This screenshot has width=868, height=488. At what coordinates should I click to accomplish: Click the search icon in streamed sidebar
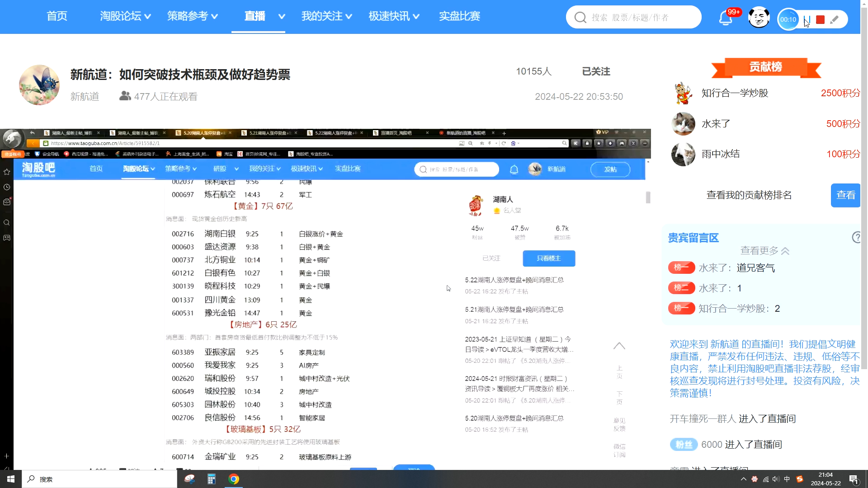pos(7,223)
